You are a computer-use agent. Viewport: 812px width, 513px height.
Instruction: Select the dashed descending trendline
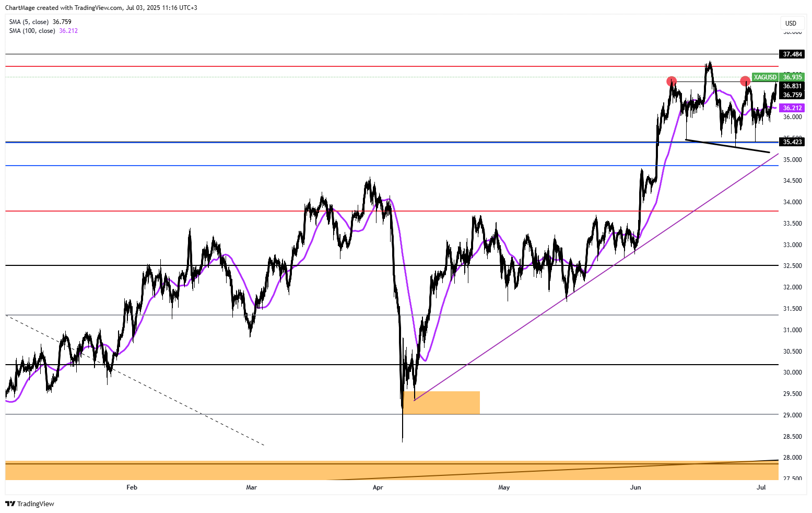136,380
